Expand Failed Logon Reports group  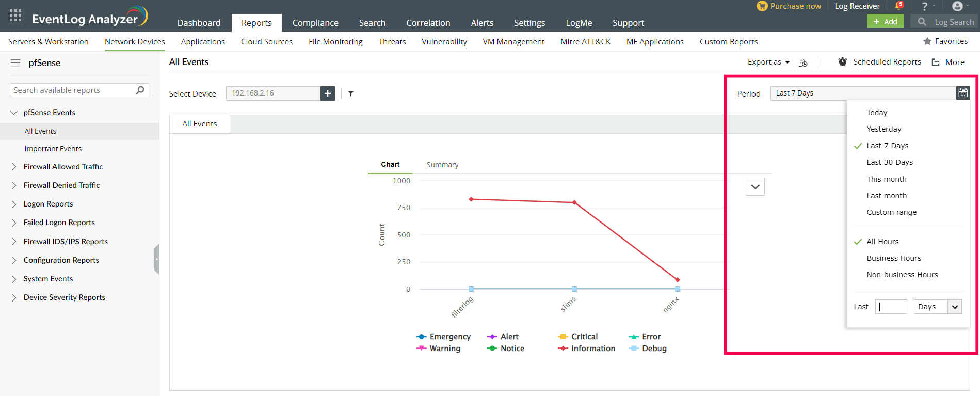pyautogui.click(x=14, y=223)
